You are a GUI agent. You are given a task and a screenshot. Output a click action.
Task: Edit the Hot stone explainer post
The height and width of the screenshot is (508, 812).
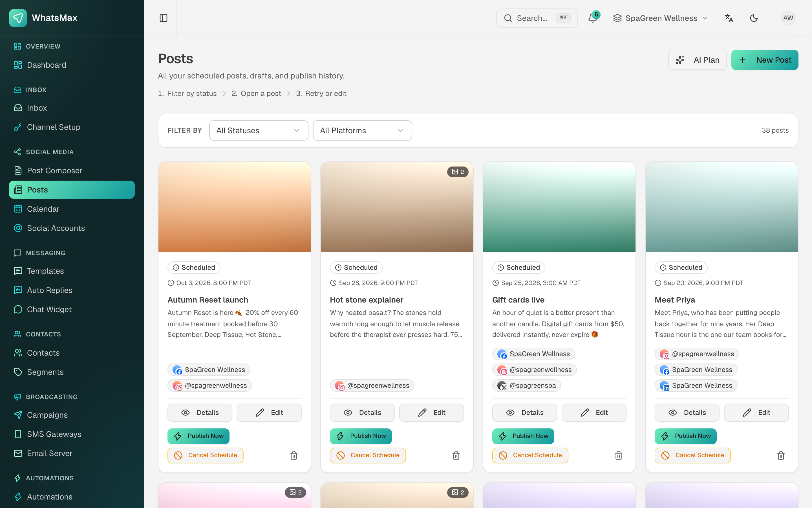(431, 413)
